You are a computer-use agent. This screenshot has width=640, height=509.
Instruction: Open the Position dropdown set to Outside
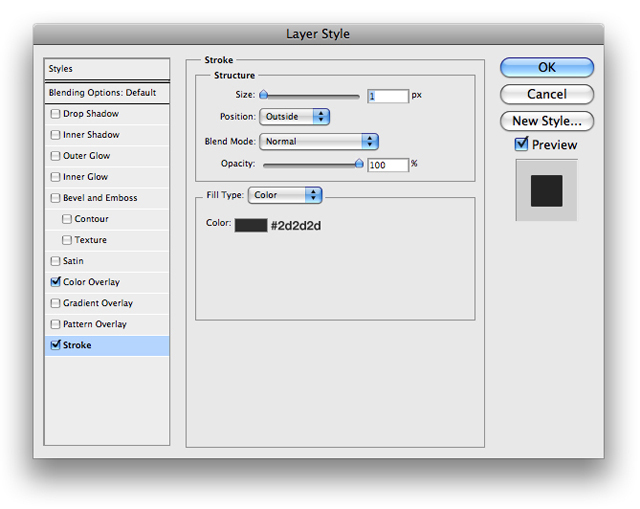pyautogui.click(x=294, y=117)
